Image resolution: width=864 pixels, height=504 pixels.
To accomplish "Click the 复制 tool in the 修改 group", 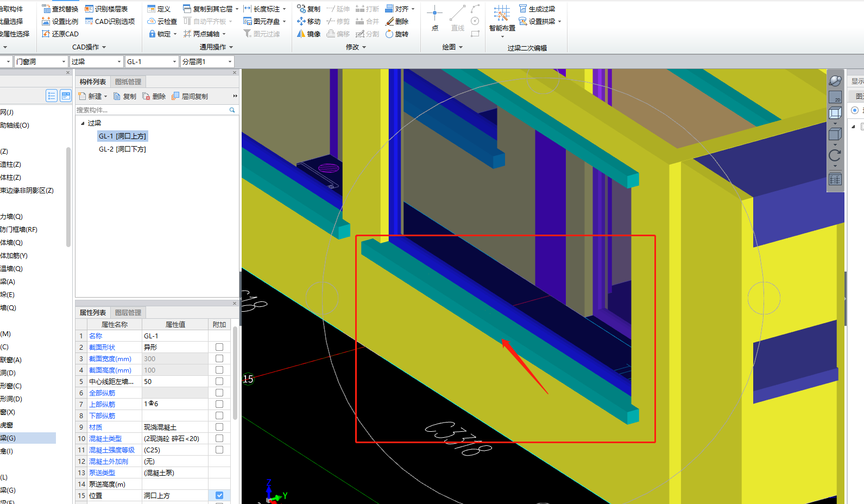I will [x=308, y=9].
